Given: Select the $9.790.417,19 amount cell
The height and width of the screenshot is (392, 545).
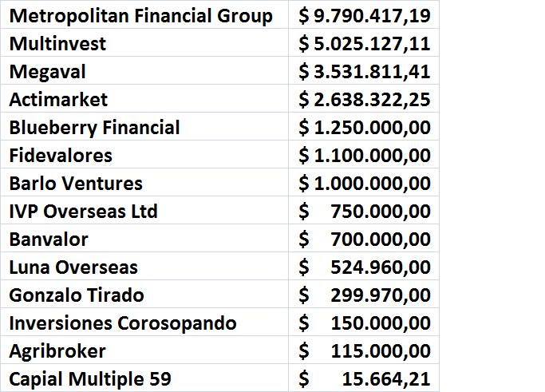Looking at the screenshot, I should 364,15.
